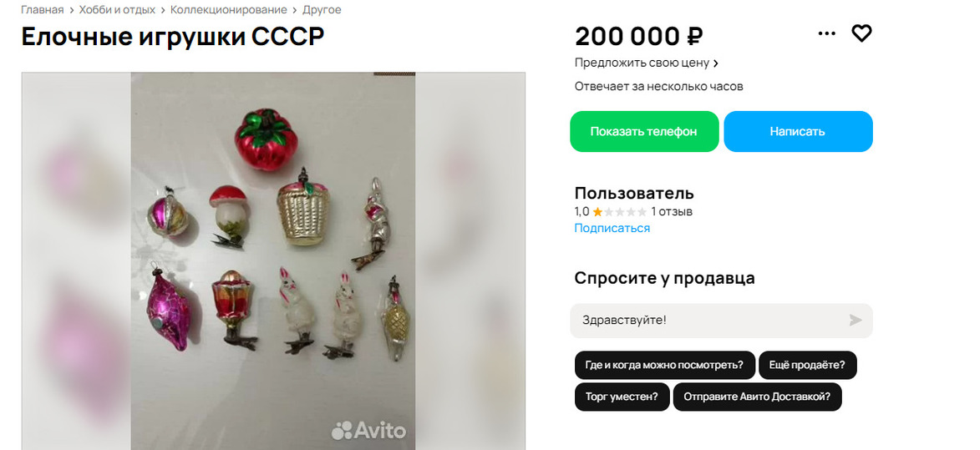
Task: Focus the 'Здравствуйте!' message field
Action: (721, 321)
